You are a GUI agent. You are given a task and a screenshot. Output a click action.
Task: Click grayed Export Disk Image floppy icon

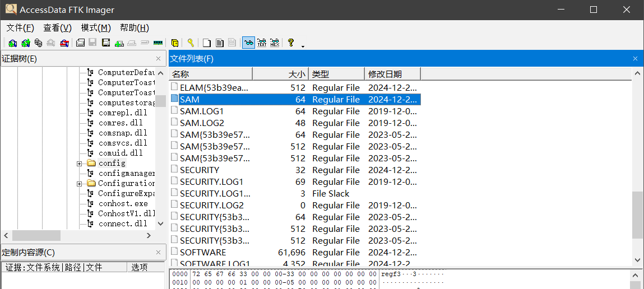tap(93, 43)
